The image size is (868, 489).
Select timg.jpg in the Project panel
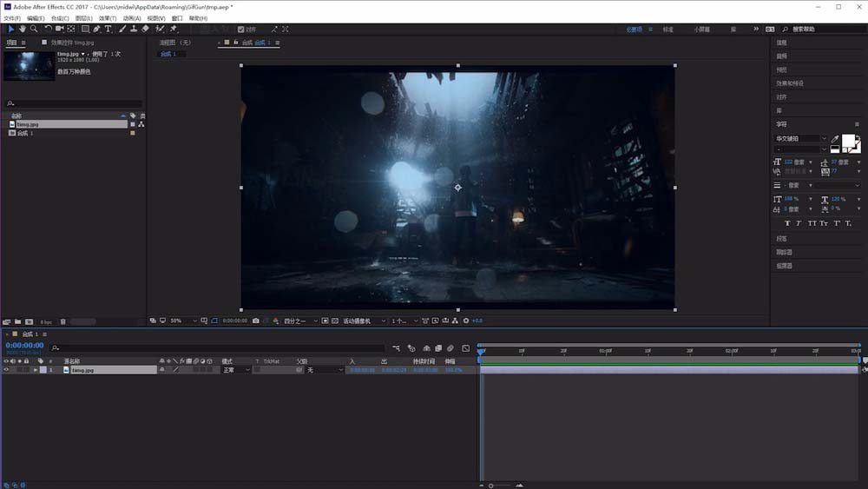29,124
